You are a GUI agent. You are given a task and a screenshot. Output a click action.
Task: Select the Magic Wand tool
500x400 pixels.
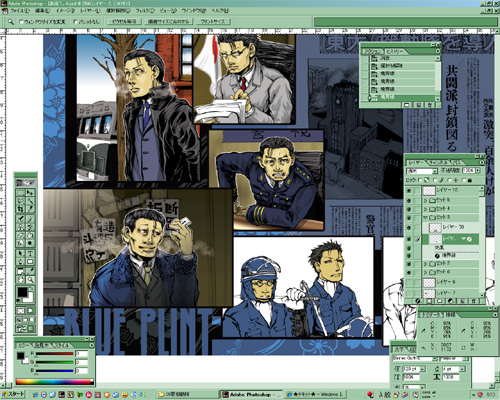30,201
